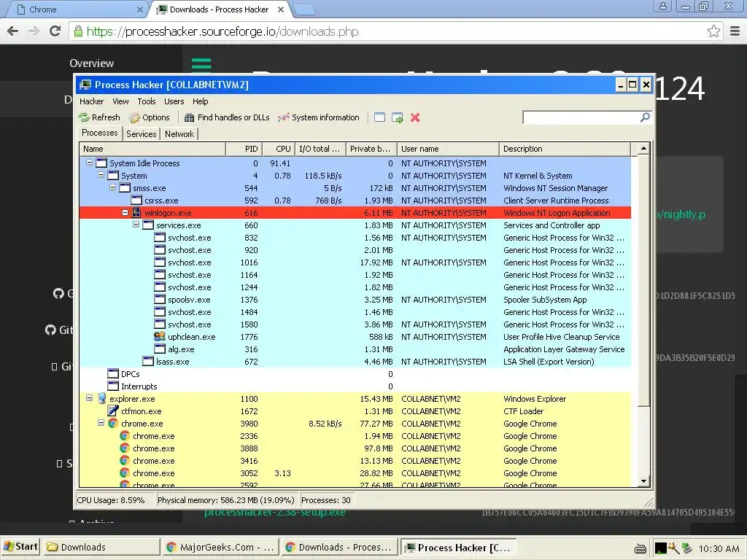
Task: Collapse the services.exe tree node
Action: click(x=136, y=225)
